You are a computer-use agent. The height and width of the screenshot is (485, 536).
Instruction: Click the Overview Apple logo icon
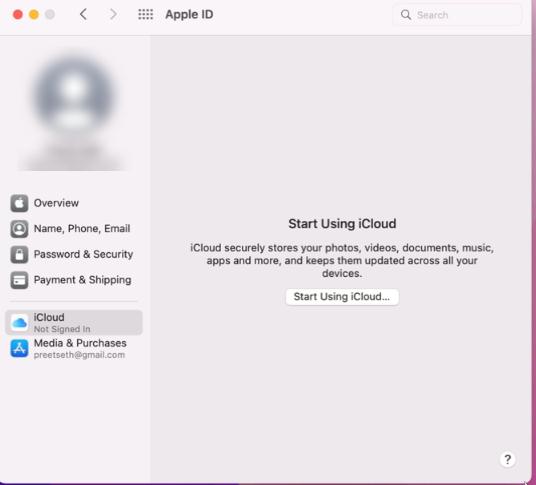[19, 203]
